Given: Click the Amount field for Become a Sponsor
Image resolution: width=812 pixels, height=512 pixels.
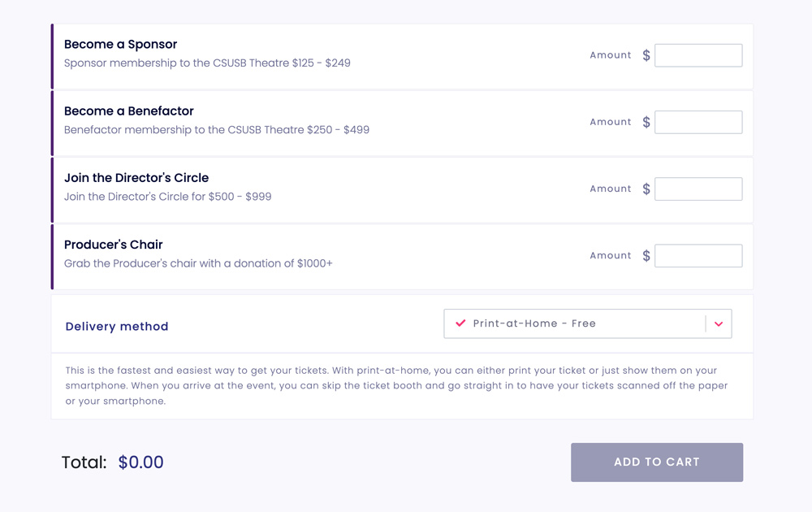Looking at the screenshot, I should [698, 54].
